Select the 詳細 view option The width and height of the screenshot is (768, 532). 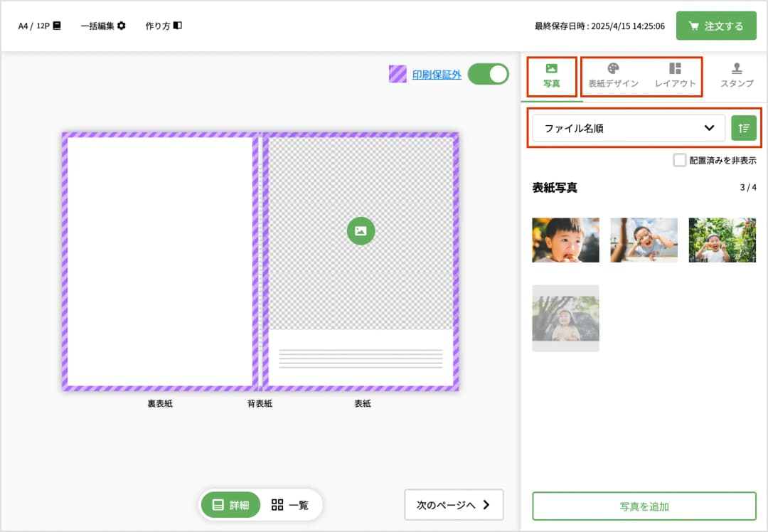(x=230, y=505)
